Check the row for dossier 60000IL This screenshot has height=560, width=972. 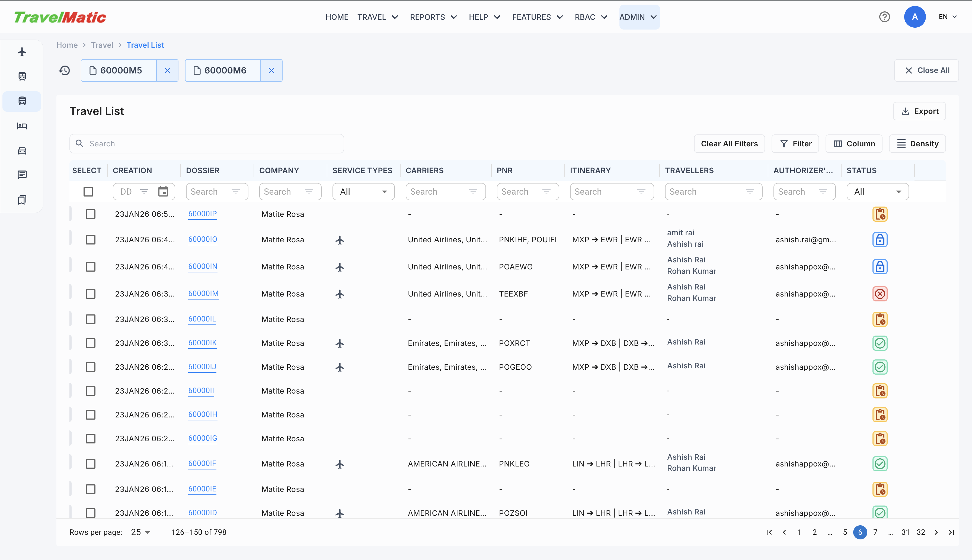90,319
